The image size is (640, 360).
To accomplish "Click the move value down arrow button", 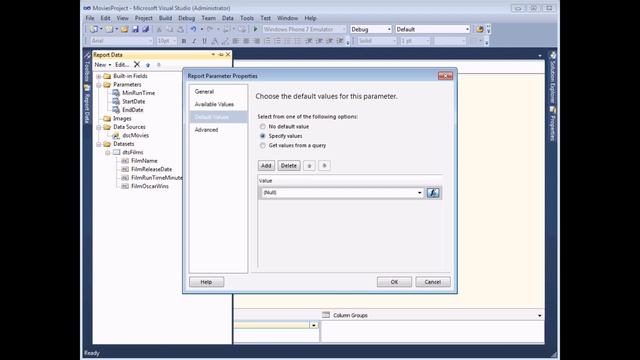I will (x=324, y=166).
